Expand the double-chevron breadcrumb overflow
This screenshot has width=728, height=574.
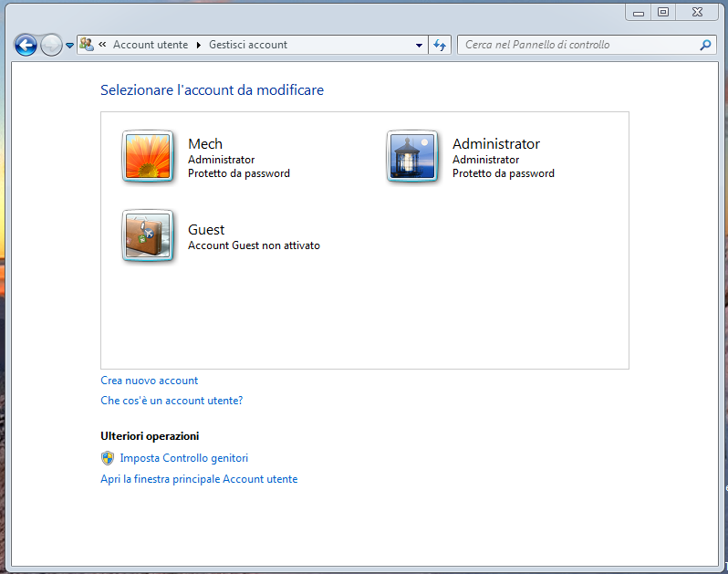103,45
